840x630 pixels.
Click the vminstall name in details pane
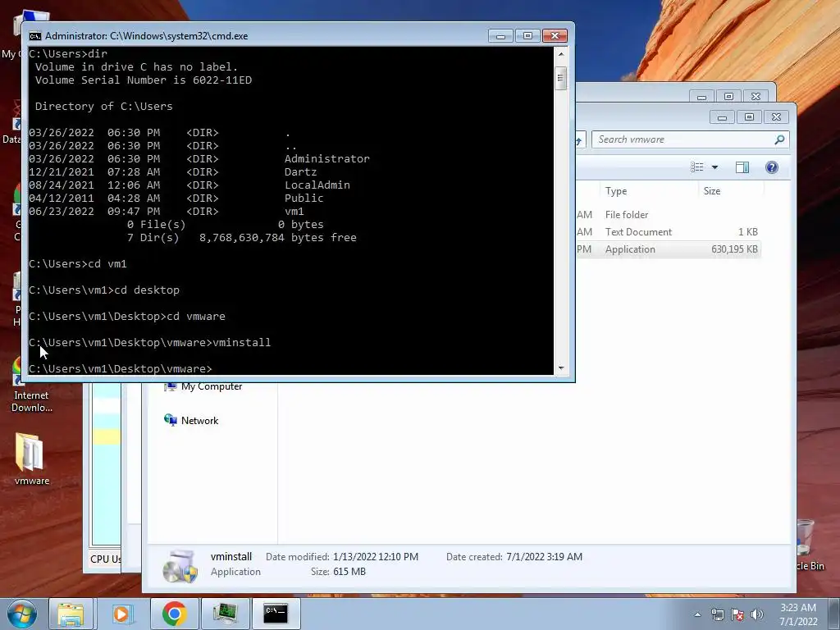tap(231, 557)
